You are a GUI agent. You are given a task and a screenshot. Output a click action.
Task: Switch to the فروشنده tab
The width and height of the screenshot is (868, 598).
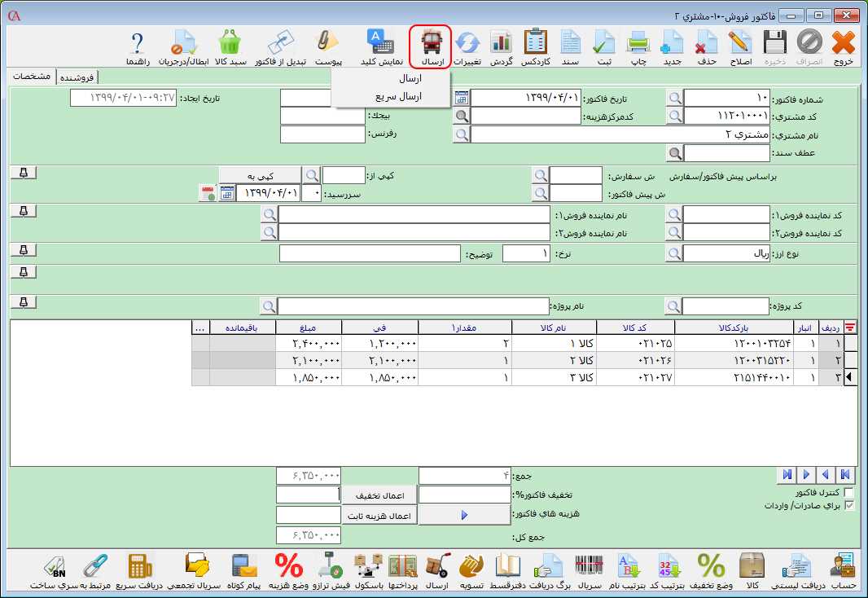(77, 77)
